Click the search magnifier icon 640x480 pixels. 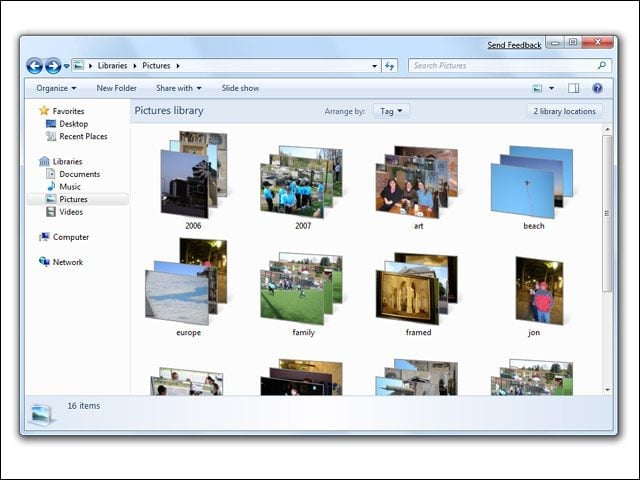(x=602, y=65)
